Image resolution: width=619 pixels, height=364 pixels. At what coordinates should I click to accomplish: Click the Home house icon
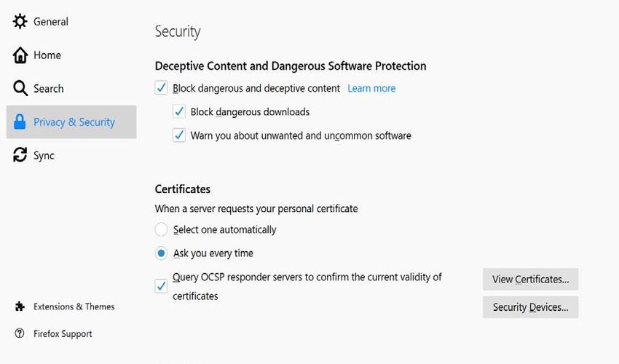20,55
